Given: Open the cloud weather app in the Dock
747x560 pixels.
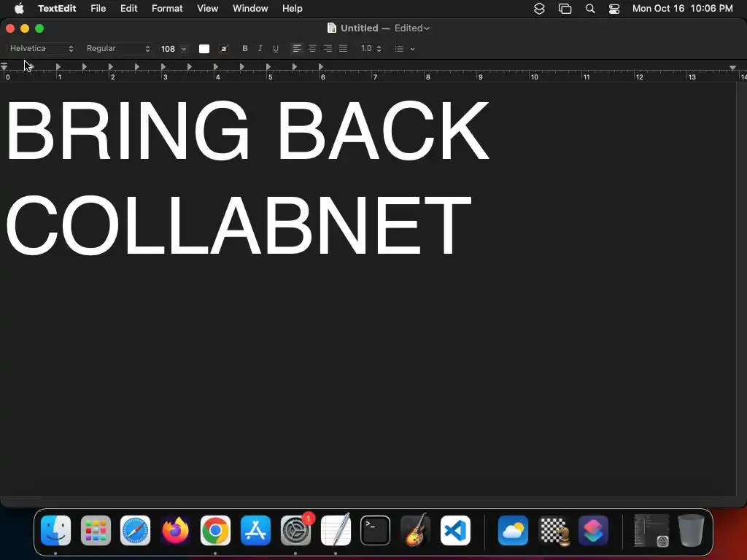Looking at the screenshot, I should (513, 531).
